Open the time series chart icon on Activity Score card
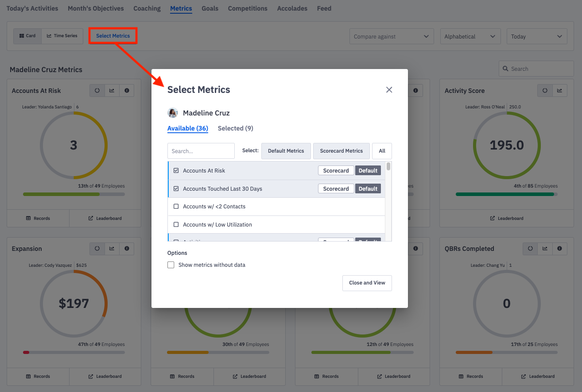The height and width of the screenshot is (392, 582). pyautogui.click(x=559, y=91)
